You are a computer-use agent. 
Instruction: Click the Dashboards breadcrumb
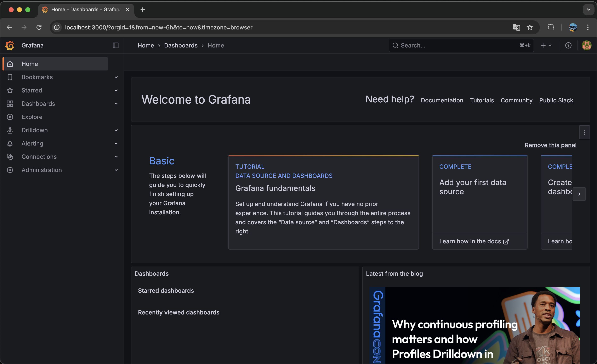coord(181,45)
